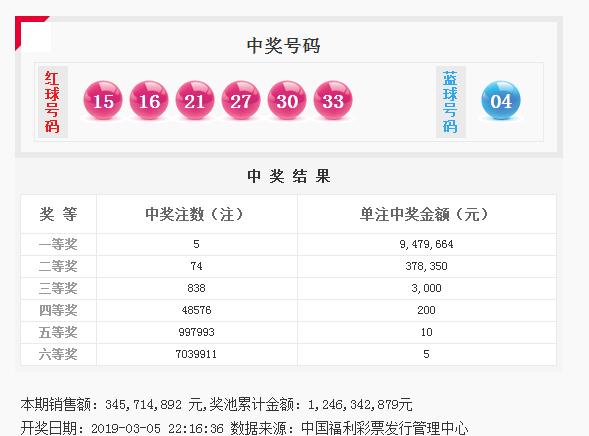Click the 奖池累计金额 label

coord(251,405)
